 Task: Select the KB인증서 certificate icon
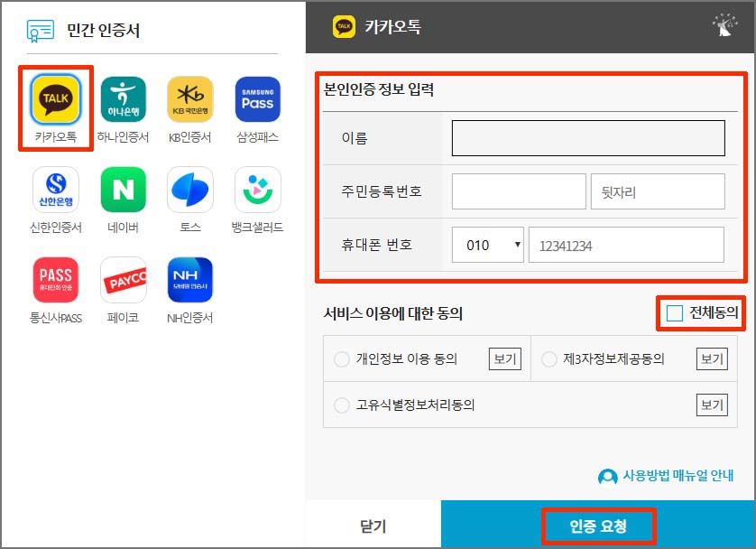(190, 99)
